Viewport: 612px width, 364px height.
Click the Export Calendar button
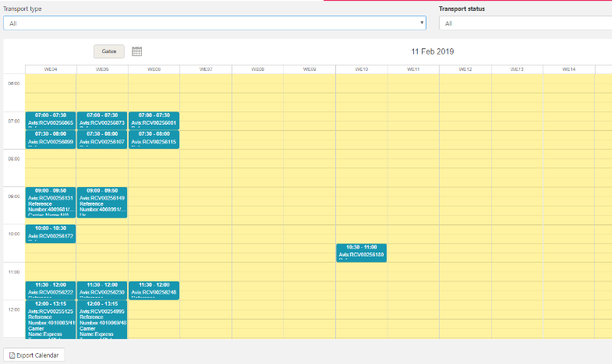click(x=34, y=355)
